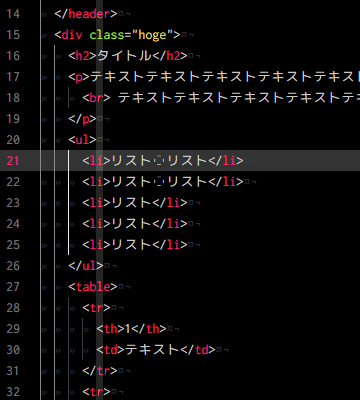Click line number 23 in the gutter
The width and height of the screenshot is (360, 400).
point(13,203)
